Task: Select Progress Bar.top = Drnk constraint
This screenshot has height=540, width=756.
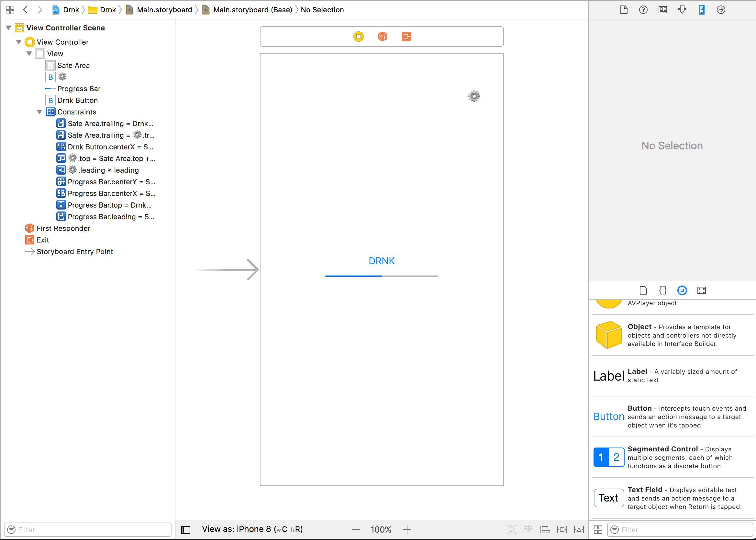Action: [x=104, y=205]
